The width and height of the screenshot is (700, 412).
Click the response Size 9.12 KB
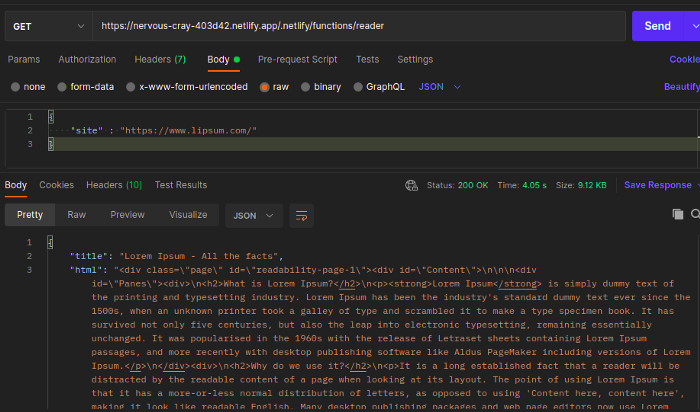(581, 185)
